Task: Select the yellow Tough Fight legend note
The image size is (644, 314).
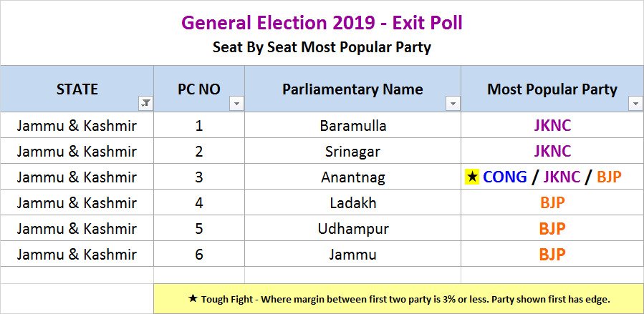Action: click(x=398, y=299)
